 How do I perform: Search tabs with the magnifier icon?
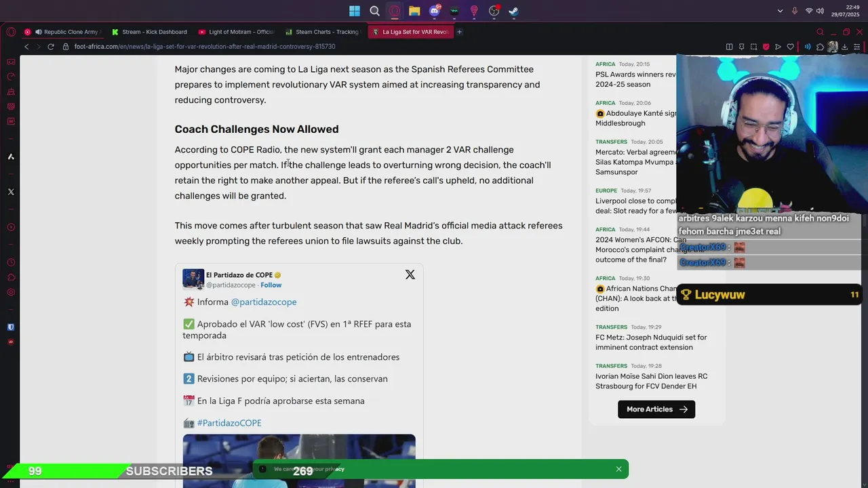click(x=820, y=32)
